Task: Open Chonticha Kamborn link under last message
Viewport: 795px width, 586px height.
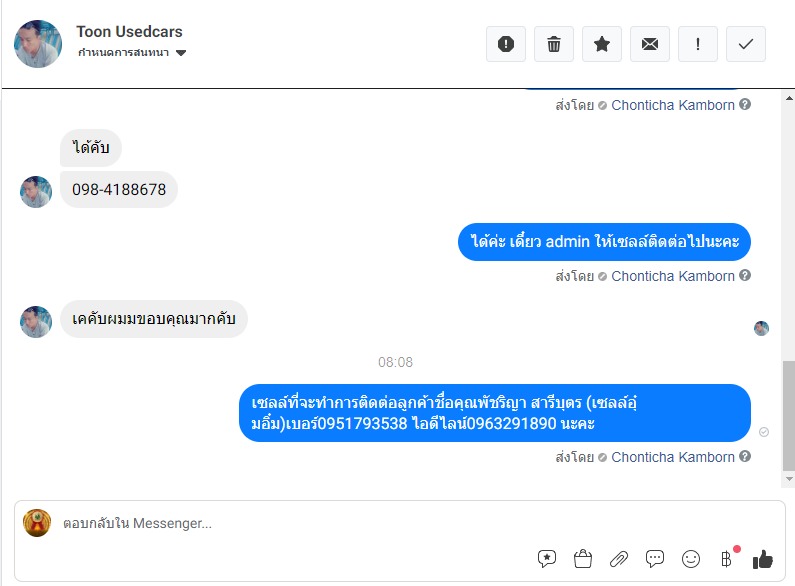Action: click(672, 457)
